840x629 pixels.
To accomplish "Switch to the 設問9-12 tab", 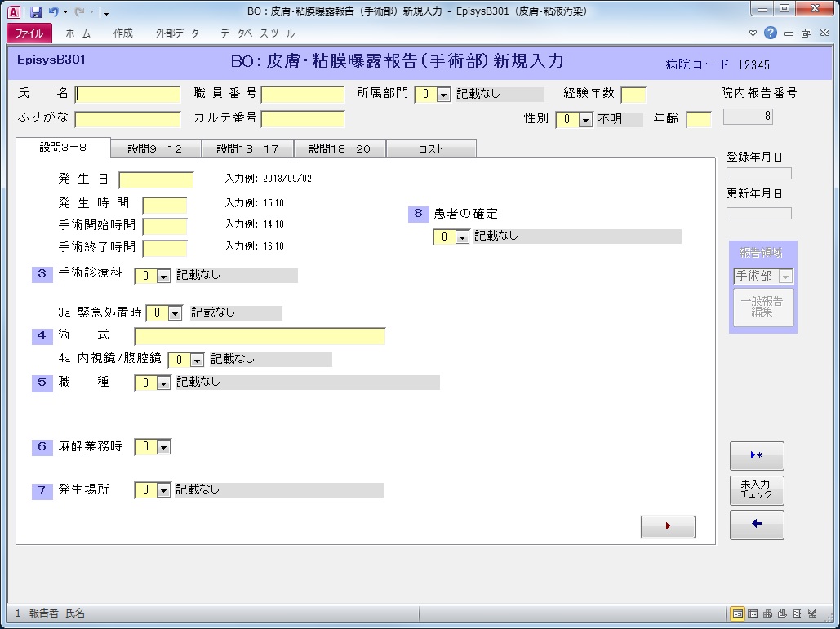I will pyautogui.click(x=155, y=148).
